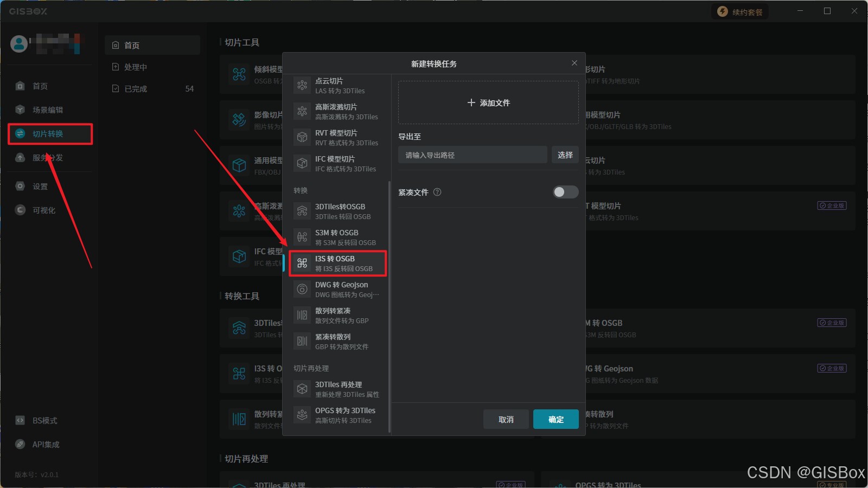
Task: Select 场景编辑 in the sidebar menu
Action: (x=50, y=110)
